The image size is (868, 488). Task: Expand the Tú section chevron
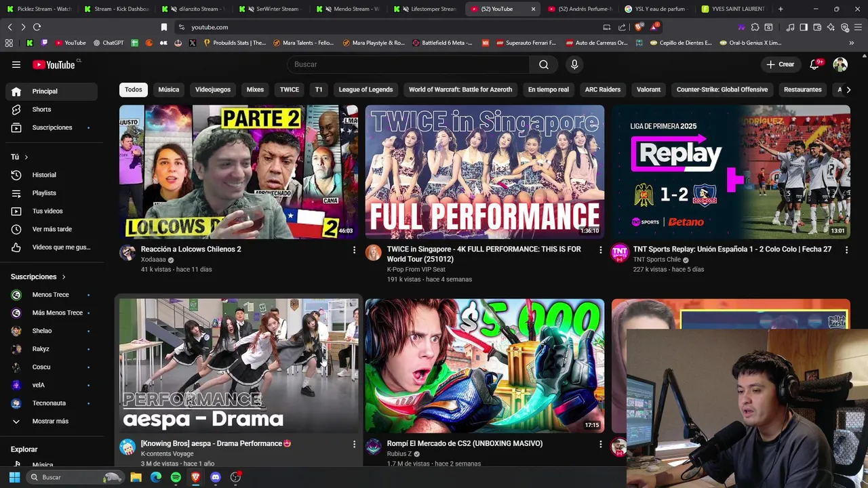tap(26, 157)
